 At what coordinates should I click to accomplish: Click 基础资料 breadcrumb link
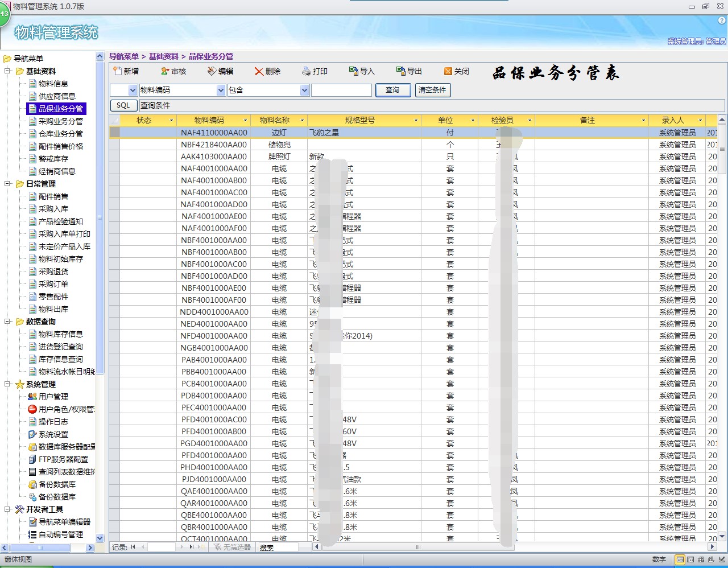(164, 56)
